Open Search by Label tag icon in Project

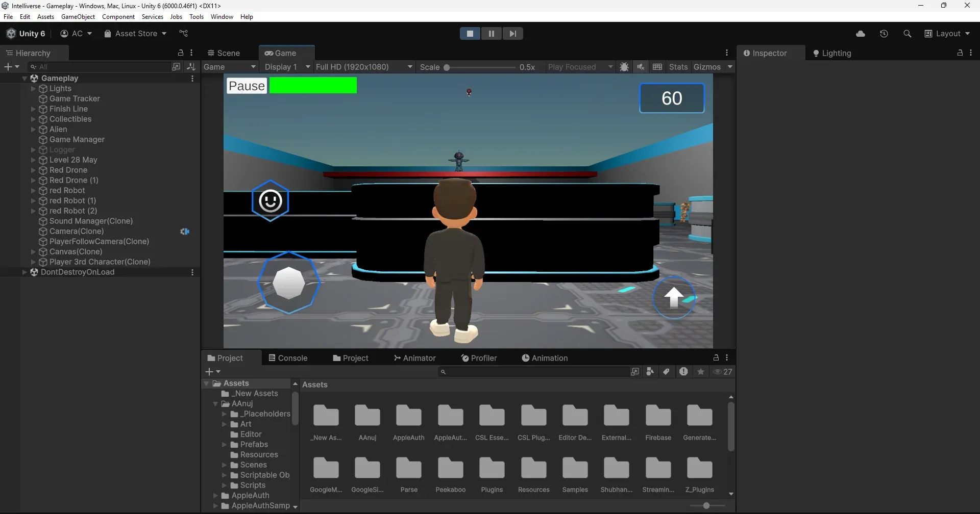click(x=666, y=372)
